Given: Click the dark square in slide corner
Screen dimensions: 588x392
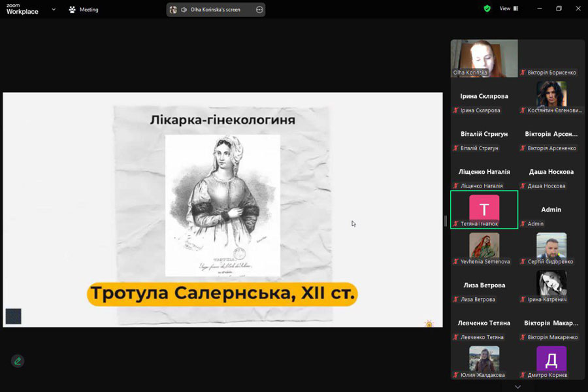Looking at the screenshot, I should [x=14, y=316].
